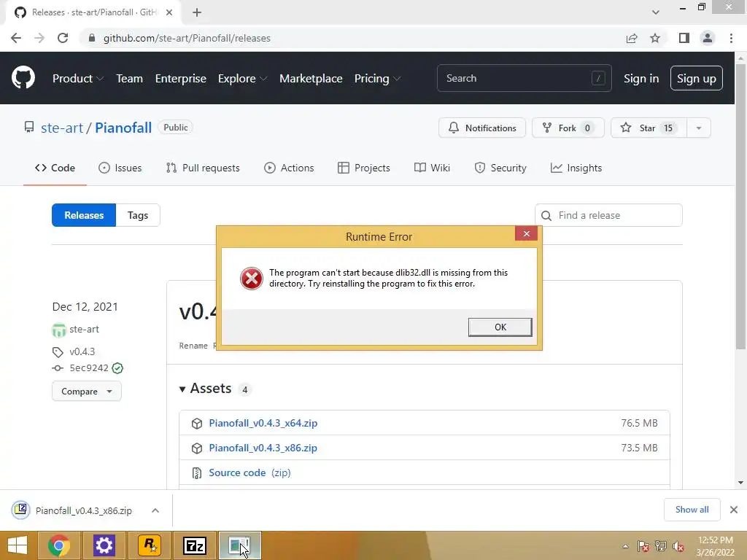Expand the Explore dropdown menu

pyautogui.click(x=242, y=79)
